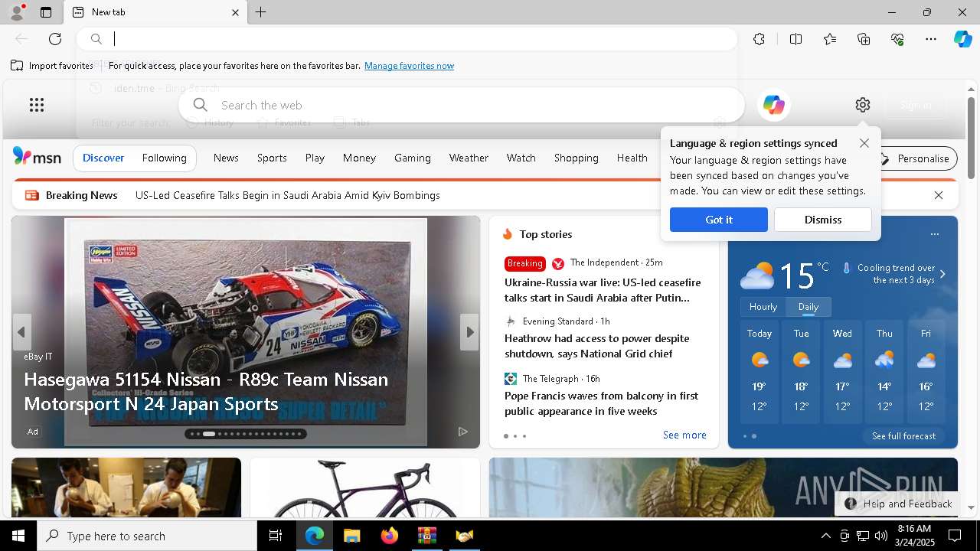The height and width of the screenshot is (551, 980).
Task: Open the Weather menu item
Action: (x=469, y=158)
